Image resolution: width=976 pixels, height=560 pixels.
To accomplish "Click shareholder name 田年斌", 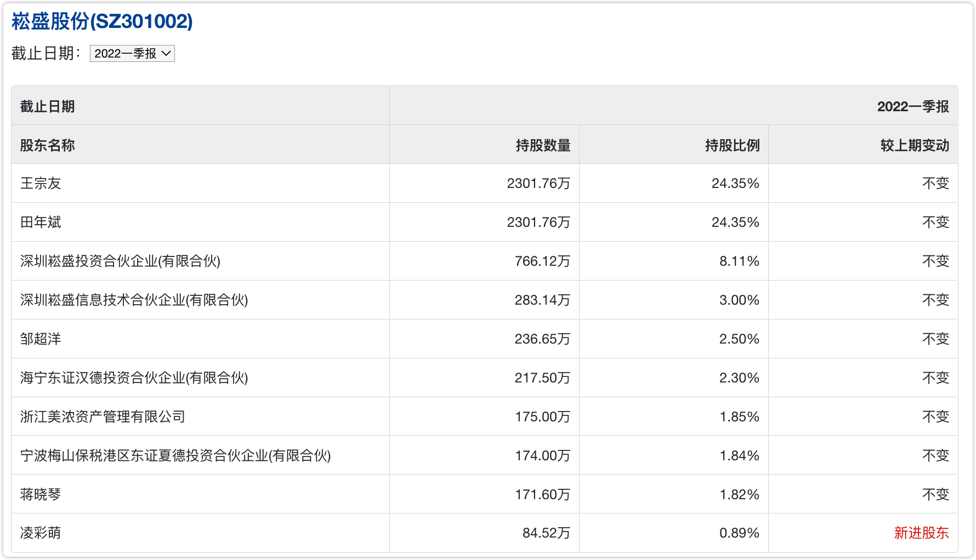I will (x=41, y=222).
